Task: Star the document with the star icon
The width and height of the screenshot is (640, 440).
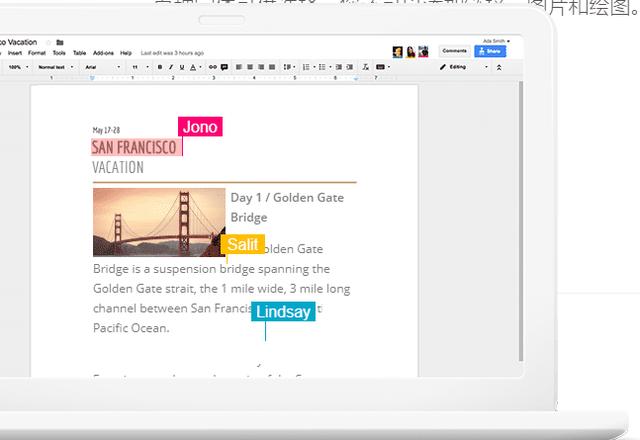Action: 49,42
